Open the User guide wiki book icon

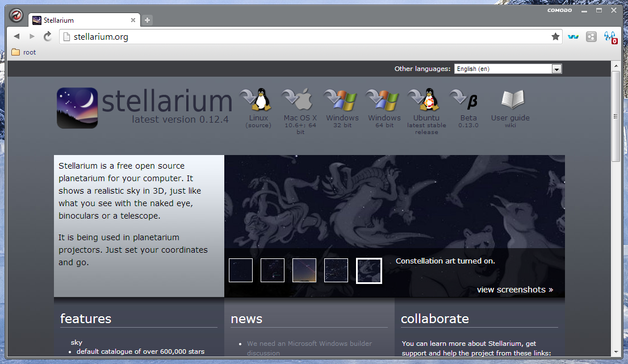pos(513,99)
